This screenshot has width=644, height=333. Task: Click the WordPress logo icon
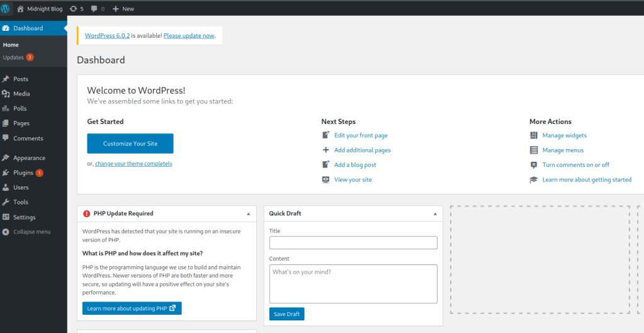6,9
